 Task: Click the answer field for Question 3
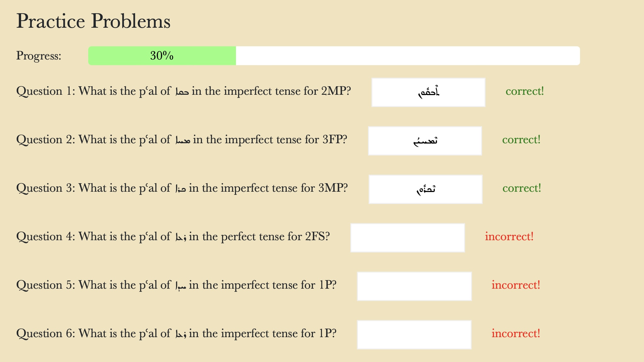tap(425, 189)
